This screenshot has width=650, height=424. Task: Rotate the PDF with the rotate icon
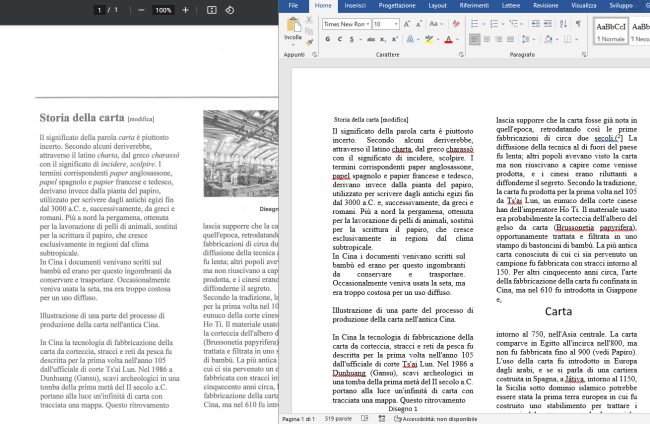(230, 10)
